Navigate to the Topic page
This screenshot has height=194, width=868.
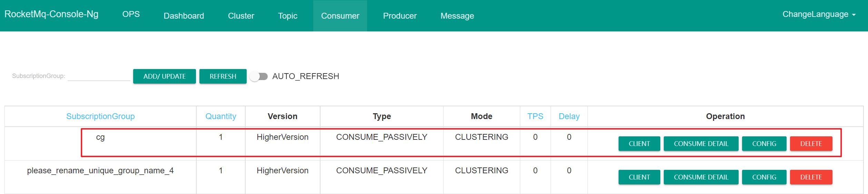click(287, 16)
